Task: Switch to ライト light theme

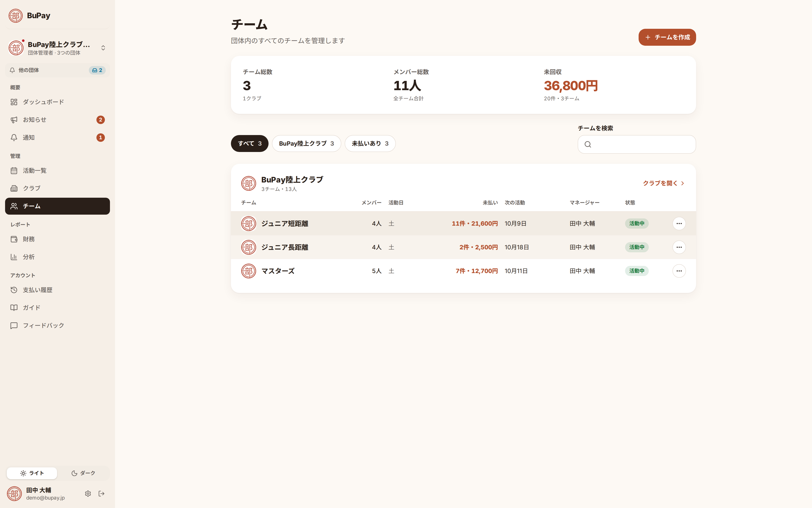Action: pos(32,473)
